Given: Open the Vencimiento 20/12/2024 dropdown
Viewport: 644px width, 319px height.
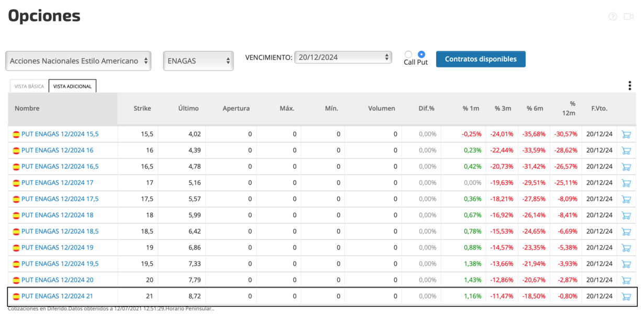Looking at the screenshot, I should (x=343, y=58).
